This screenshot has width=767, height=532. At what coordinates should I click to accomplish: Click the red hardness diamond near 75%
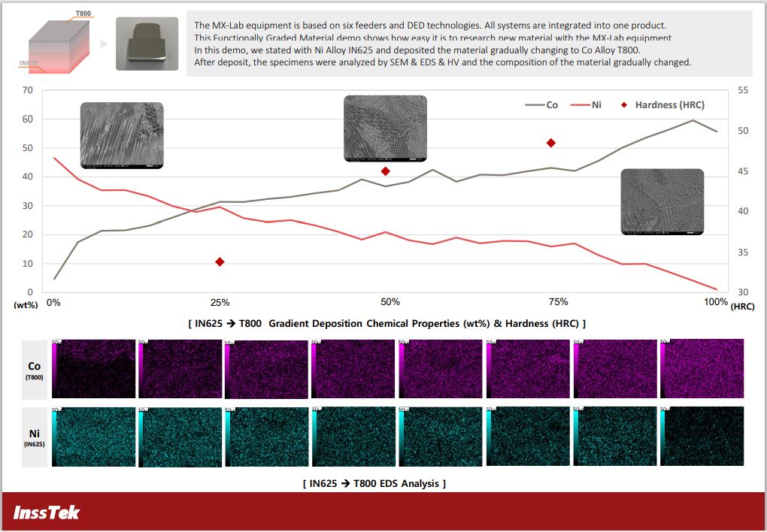(551, 144)
